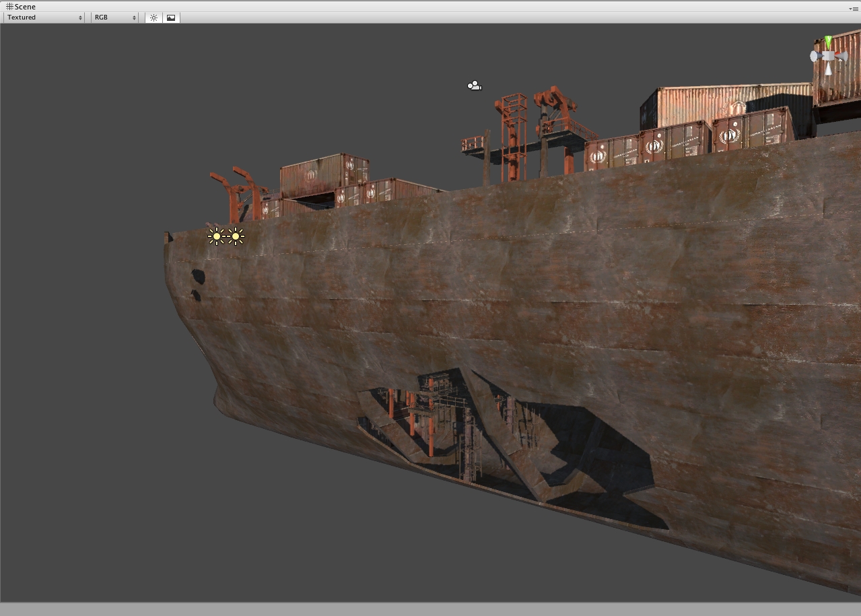Open the Textured draw mode dropdown
The height and width of the screenshot is (616, 861).
coord(44,18)
